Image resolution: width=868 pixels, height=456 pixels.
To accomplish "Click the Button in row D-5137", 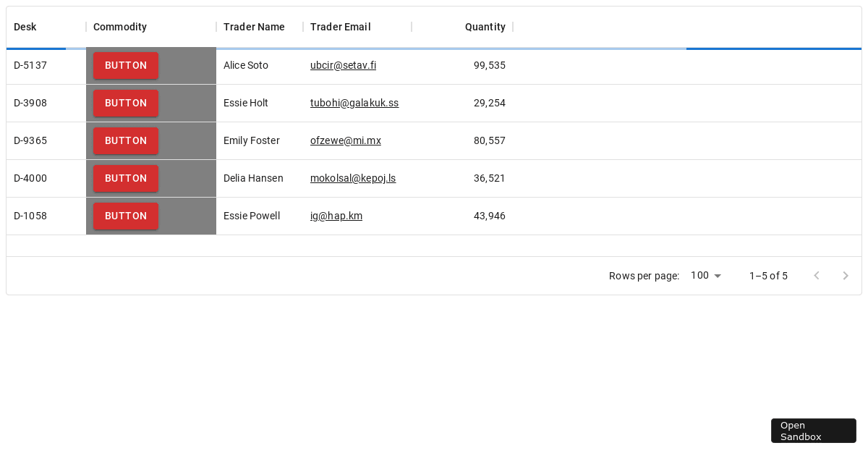I will click(x=126, y=66).
